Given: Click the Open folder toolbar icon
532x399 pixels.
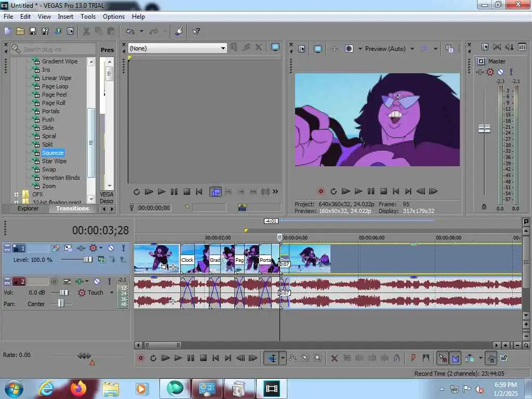Looking at the screenshot, I should (20, 32).
